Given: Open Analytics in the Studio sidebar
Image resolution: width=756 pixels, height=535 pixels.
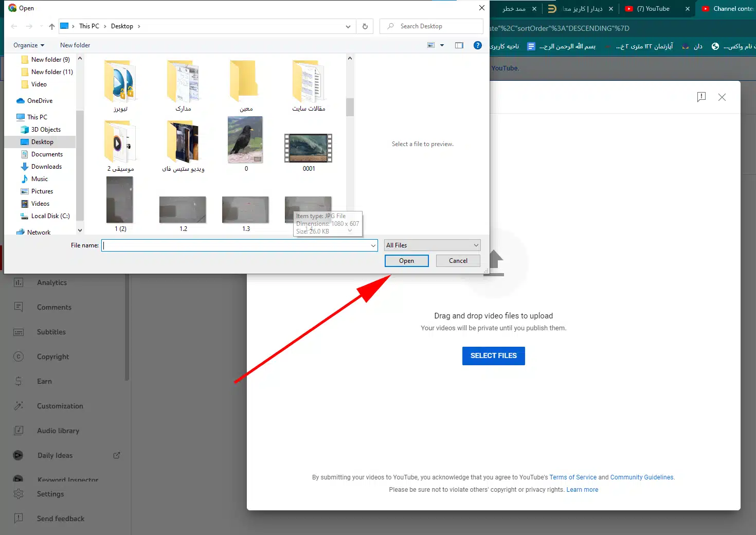Looking at the screenshot, I should [x=51, y=282].
